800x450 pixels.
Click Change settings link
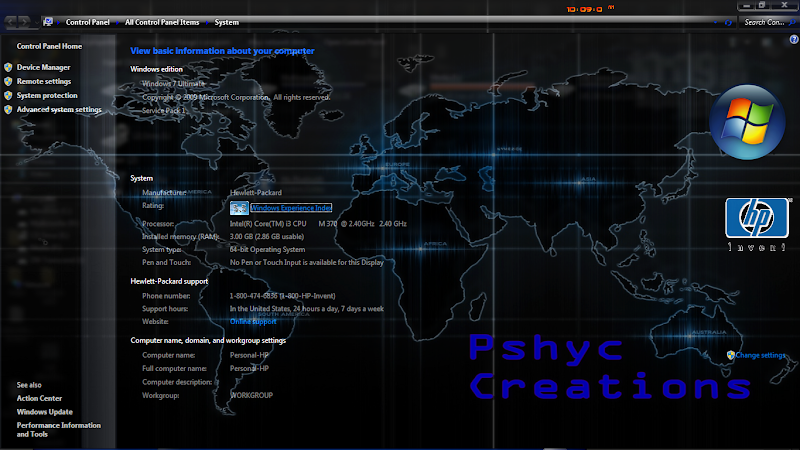click(x=760, y=356)
